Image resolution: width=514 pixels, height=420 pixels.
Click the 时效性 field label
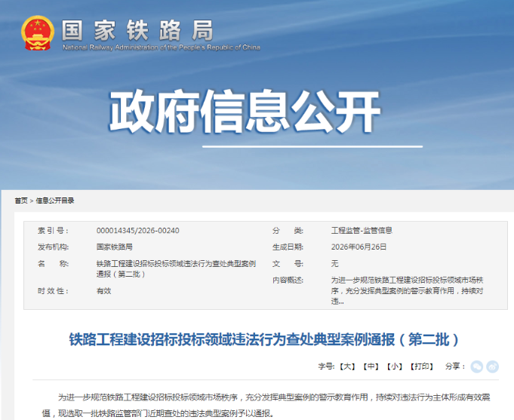53,291
